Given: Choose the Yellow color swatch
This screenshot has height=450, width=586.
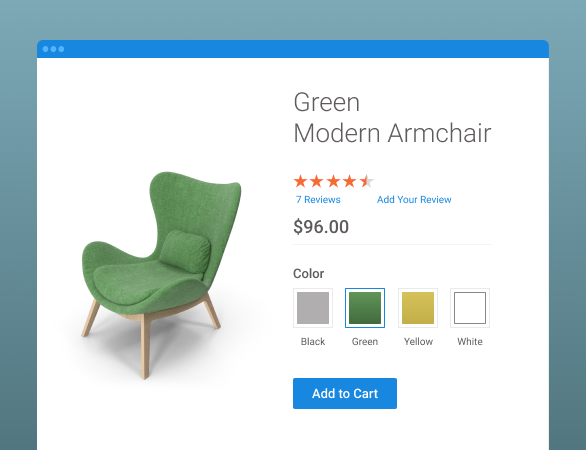Looking at the screenshot, I should (418, 308).
